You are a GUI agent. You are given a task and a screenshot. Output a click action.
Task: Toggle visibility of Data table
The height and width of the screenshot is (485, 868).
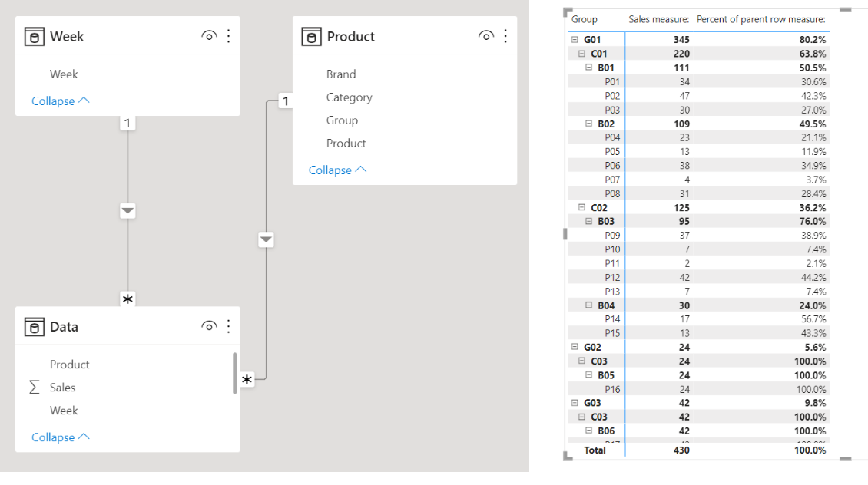pyautogui.click(x=209, y=326)
